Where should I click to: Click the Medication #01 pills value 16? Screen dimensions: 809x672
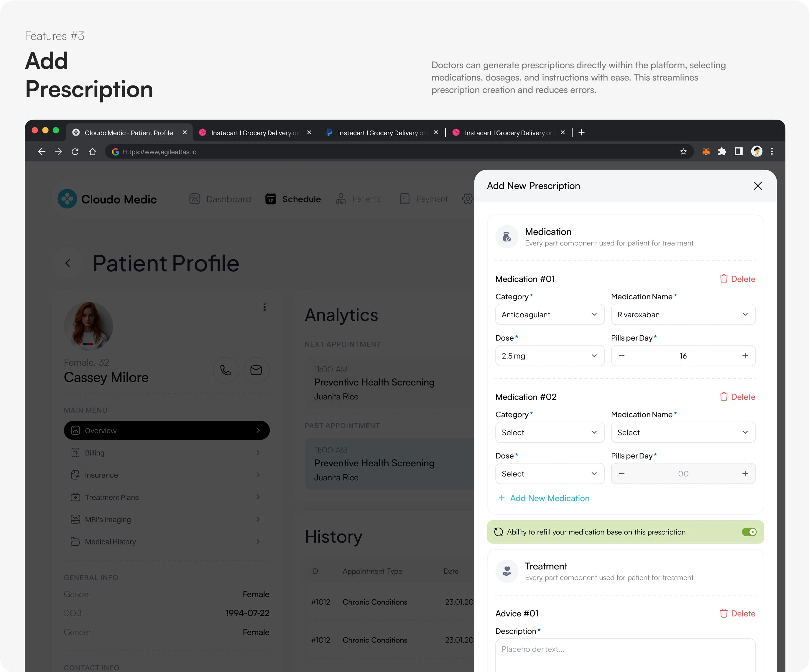pyautogui.click(x=683, y=356)
